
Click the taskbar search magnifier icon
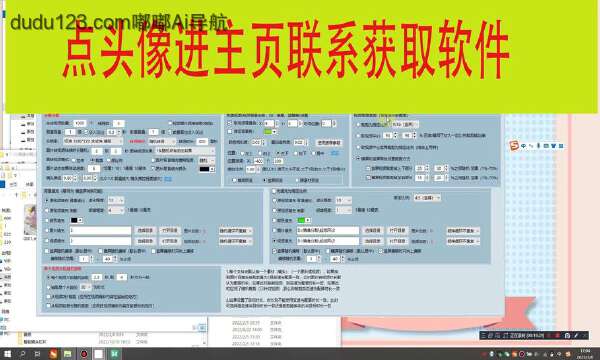click(x=23, y=354)
